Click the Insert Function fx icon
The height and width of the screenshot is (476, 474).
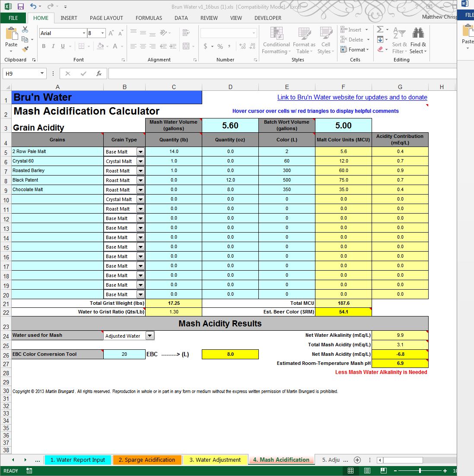pyautogui.click(x=99, y=73)
